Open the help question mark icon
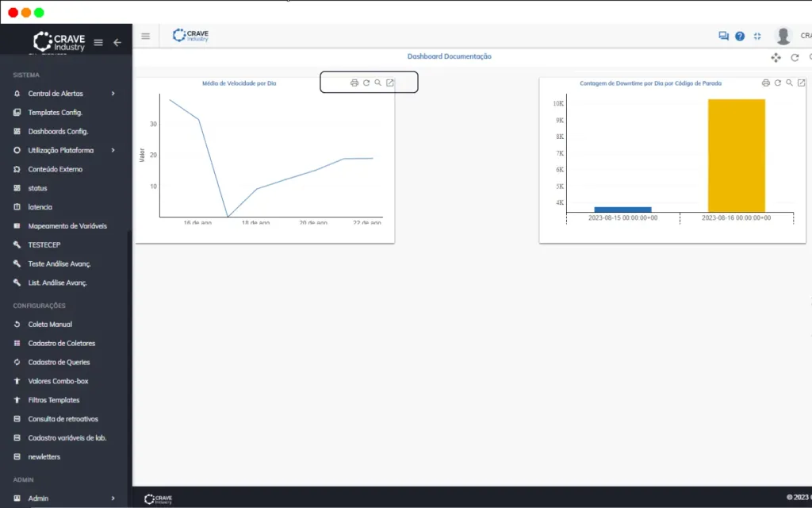 [x=740, y=36]
